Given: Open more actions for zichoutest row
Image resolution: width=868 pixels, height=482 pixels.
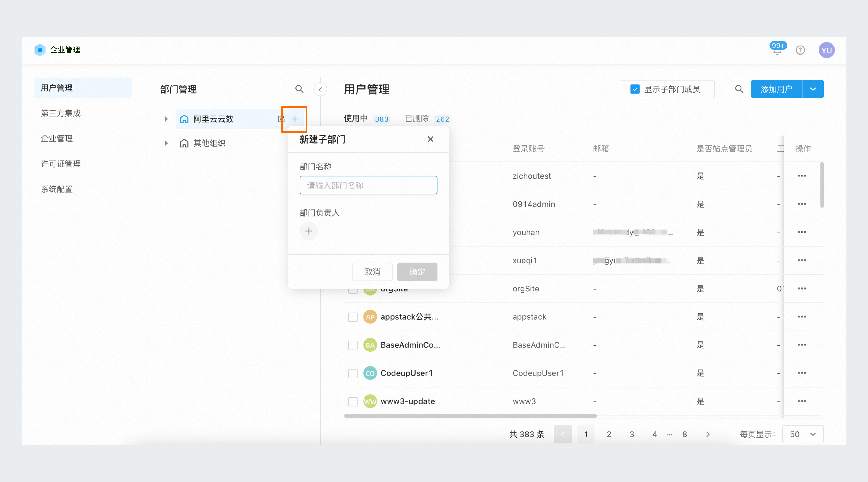Looking at the screenshot, I should [802, 176].
